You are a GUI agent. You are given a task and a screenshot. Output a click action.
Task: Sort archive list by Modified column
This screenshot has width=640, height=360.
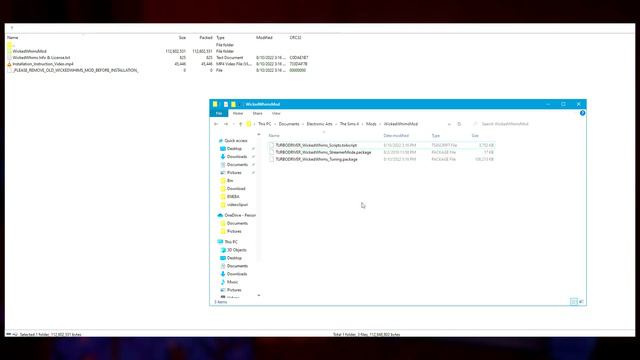coord(264,38)
